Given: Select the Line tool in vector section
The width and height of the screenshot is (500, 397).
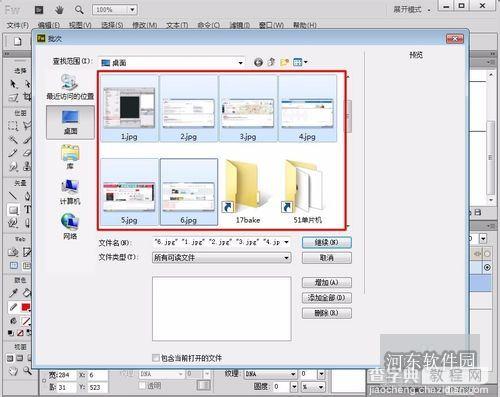Looking at the screenshot, I should (x=13, y=196).
